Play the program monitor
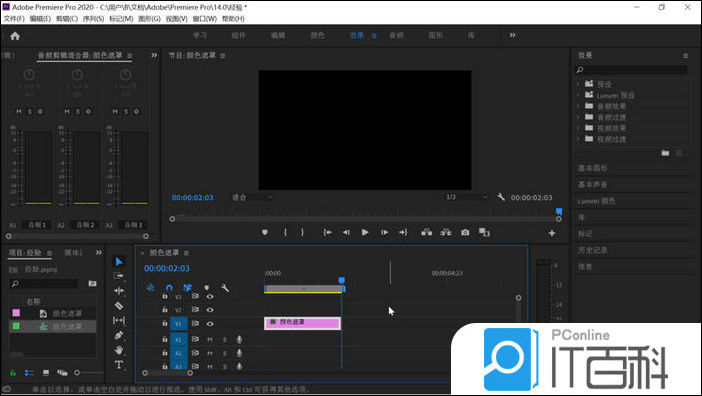The height and width of the screenshot is (396, 702). [365, 232]
